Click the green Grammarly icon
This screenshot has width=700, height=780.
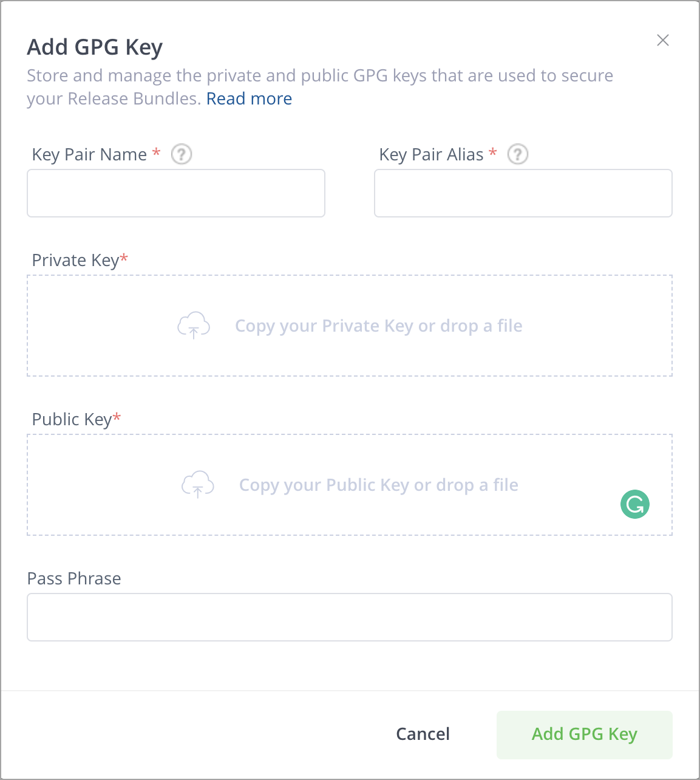click(635, 504)
